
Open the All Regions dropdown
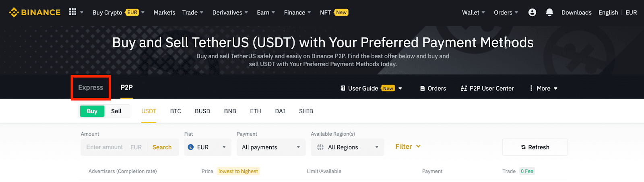tap(347, 147)
